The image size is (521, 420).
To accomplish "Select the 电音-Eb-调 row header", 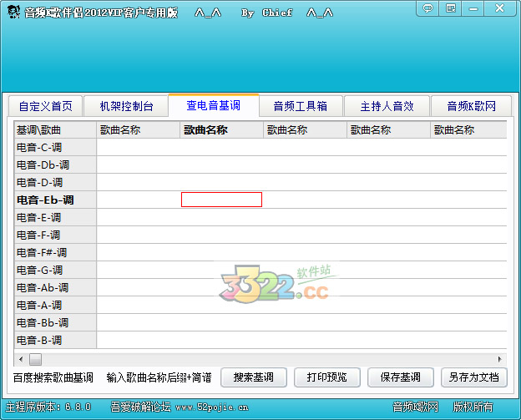I will (x=55, y=200).
